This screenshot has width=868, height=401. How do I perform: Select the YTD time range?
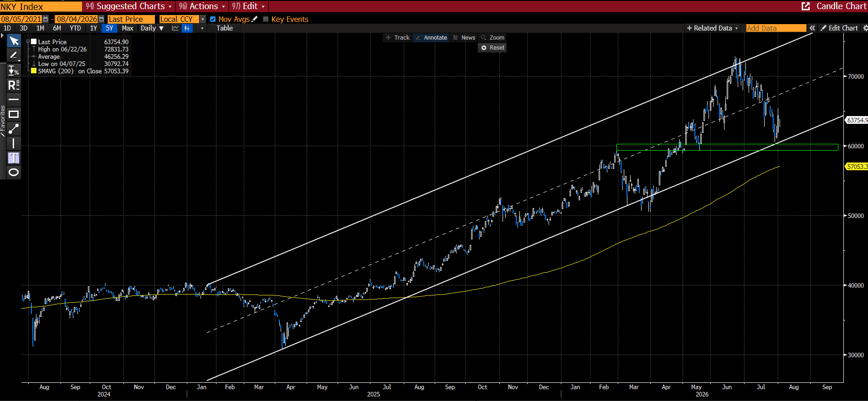(x=75, y=28)
